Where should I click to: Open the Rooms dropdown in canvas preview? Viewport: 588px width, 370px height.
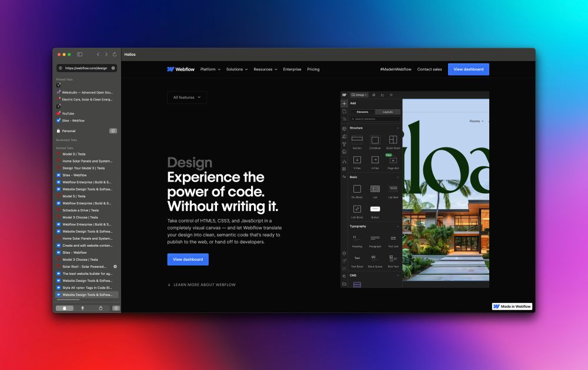[476, 122]
